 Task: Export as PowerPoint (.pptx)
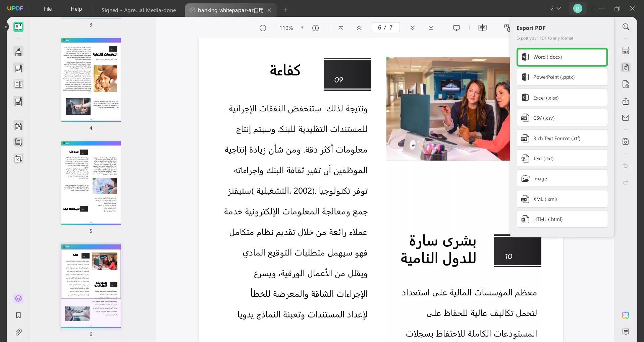[x=562, y=77]
